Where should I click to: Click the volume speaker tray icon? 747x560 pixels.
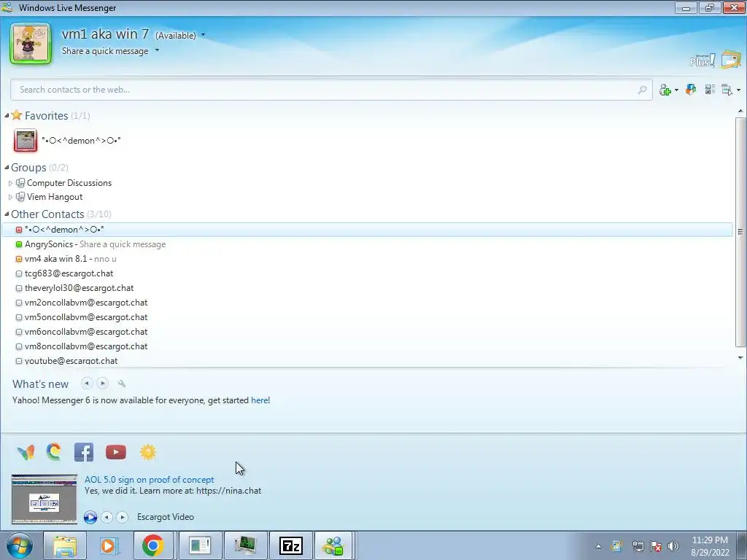coord(673,546)
